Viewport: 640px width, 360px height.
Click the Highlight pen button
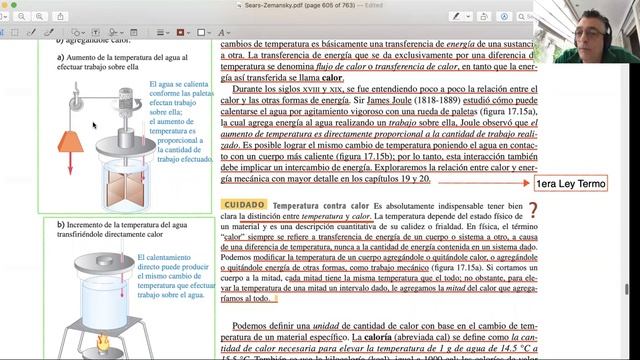456,16
